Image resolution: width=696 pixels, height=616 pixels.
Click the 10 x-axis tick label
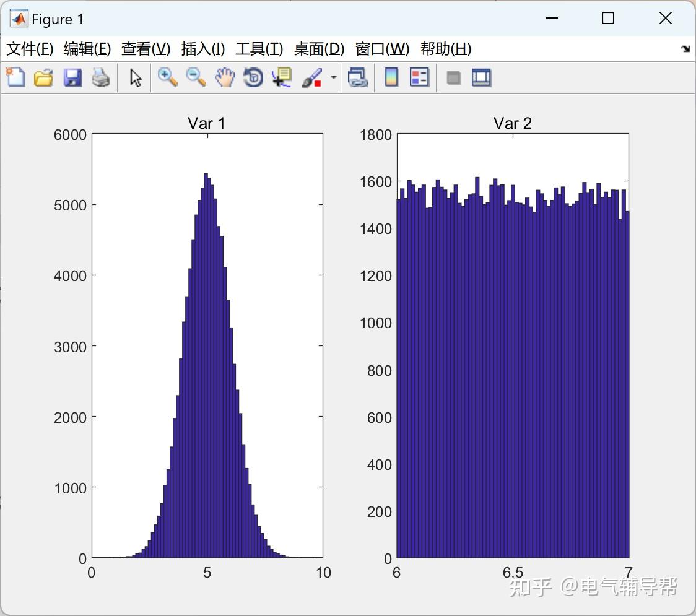click(324, 573)
